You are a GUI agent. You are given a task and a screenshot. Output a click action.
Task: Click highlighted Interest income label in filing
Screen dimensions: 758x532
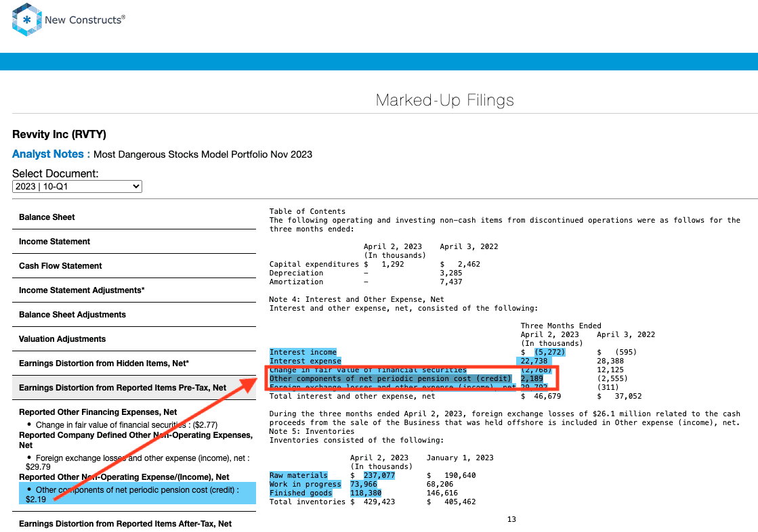(303, 352)
